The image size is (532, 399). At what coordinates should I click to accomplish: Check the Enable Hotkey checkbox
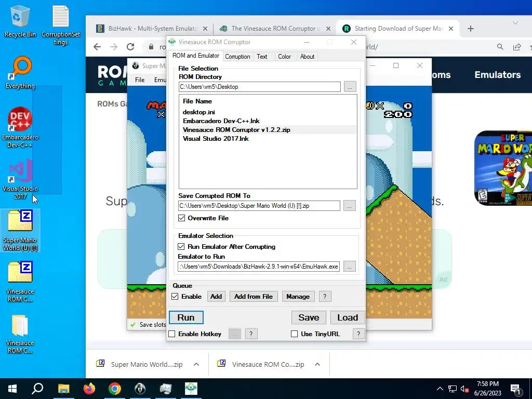click(172, 334)
